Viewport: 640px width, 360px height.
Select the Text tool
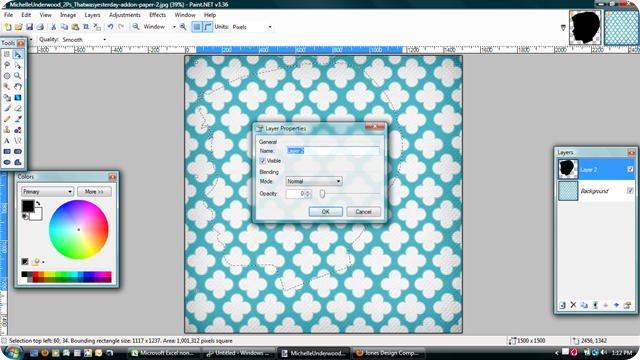click(7, 141)
